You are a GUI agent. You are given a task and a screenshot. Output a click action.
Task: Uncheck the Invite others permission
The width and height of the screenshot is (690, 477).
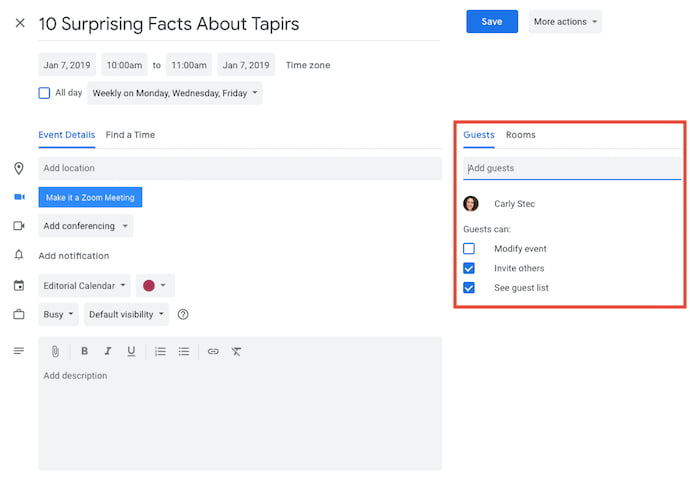469,268
